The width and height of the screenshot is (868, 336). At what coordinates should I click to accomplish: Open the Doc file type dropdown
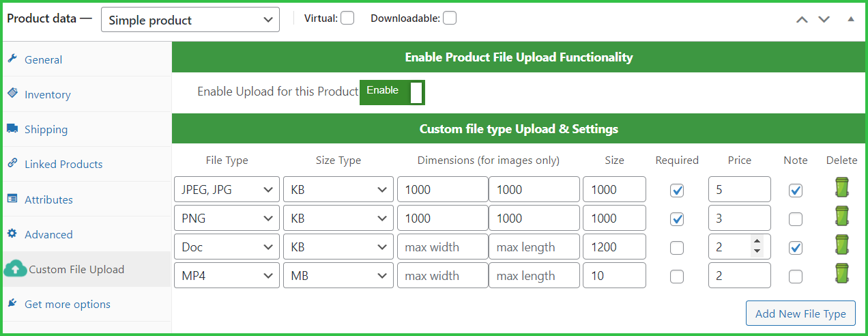tap(227, 247)
